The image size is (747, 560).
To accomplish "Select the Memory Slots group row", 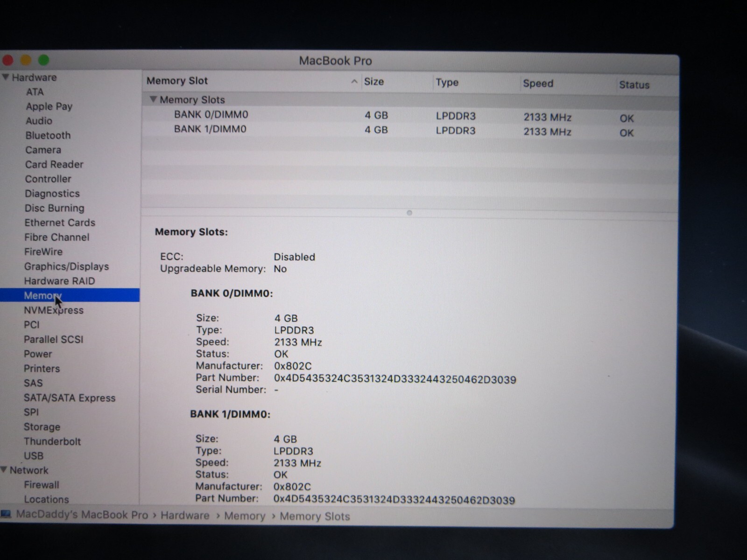I will [x=410, y=100].
